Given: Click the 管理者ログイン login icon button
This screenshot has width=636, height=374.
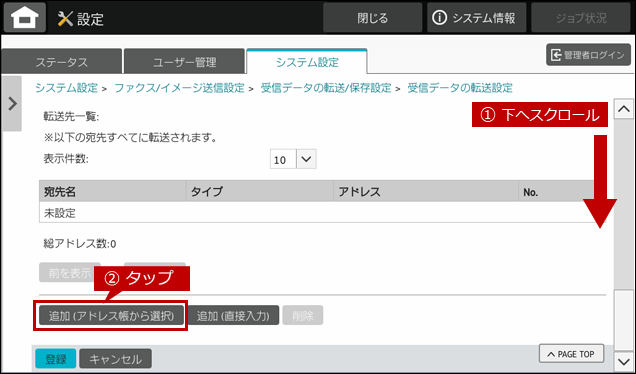Looking at the screenshot, I should [x=588, y=55].
